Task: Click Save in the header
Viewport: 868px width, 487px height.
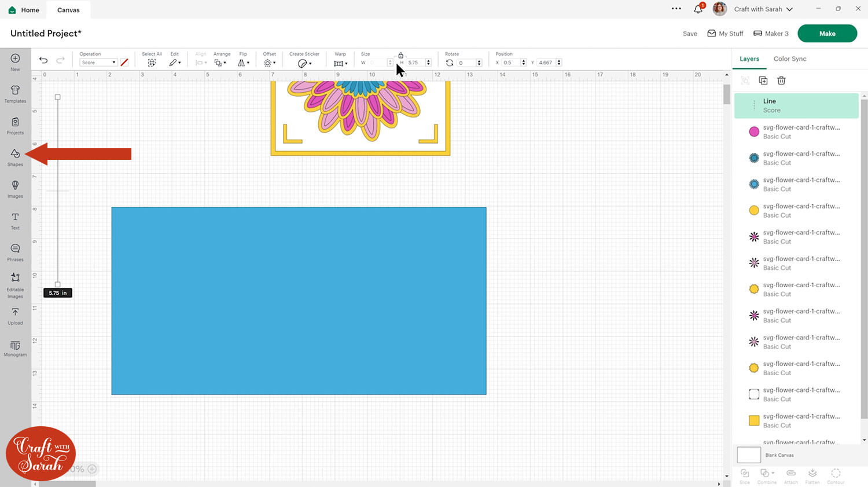Action: click(x=690, y=34)
